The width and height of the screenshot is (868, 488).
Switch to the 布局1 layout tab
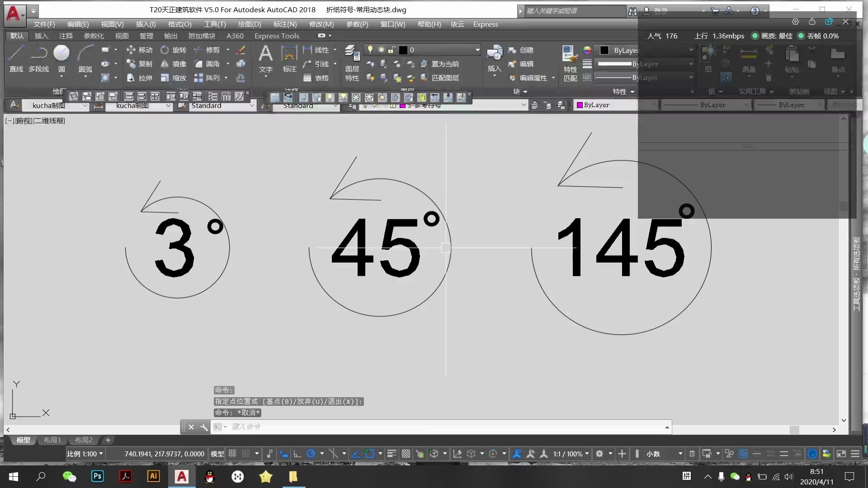(52, 440)
